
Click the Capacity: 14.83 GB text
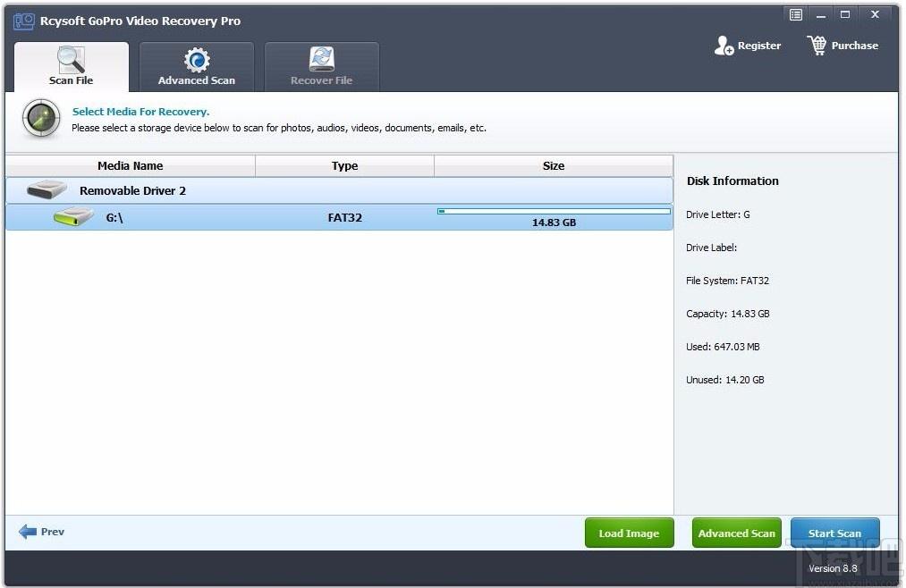[728, 314]
